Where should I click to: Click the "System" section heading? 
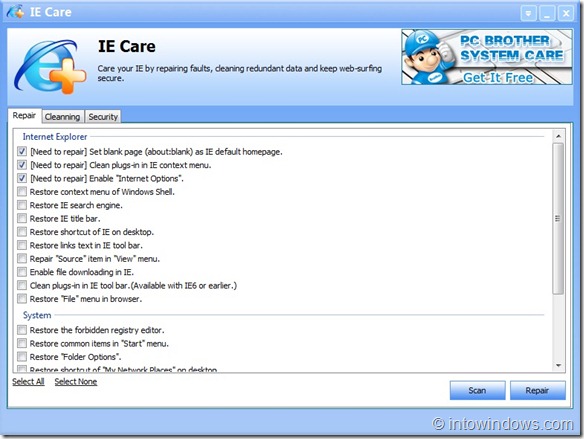(37, 315)
